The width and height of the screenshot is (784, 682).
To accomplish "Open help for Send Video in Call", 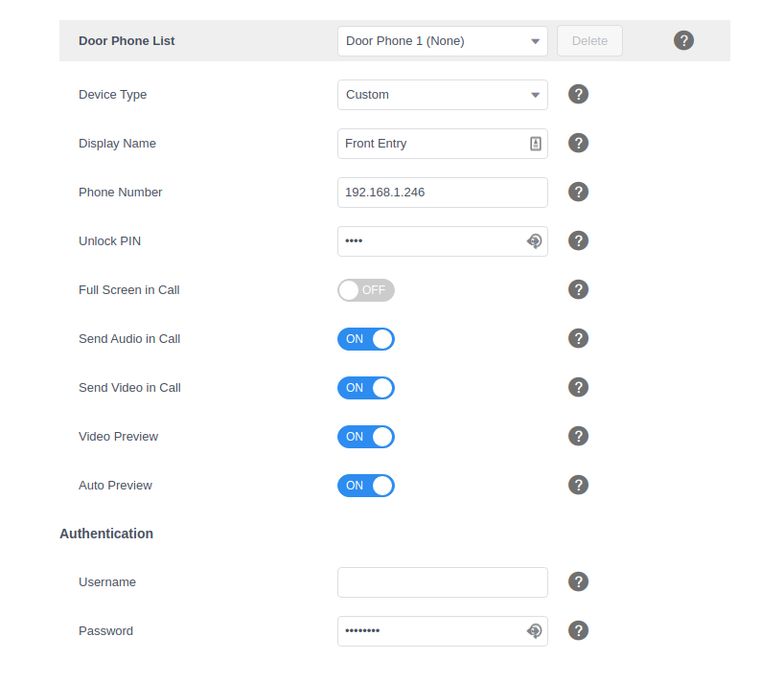I will pos(578,387).
